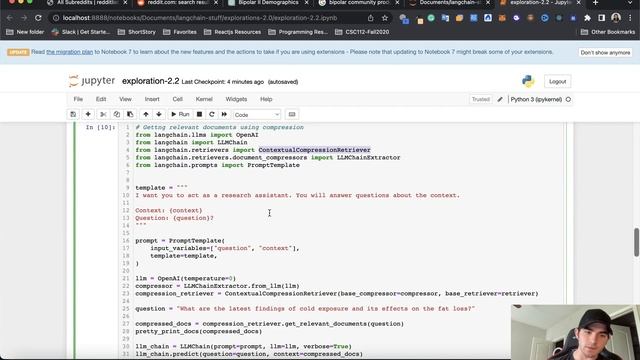Cut selected cells with scissors icon
The width and height of the screenshot is (640, 360).
click(x=103, y=115)
